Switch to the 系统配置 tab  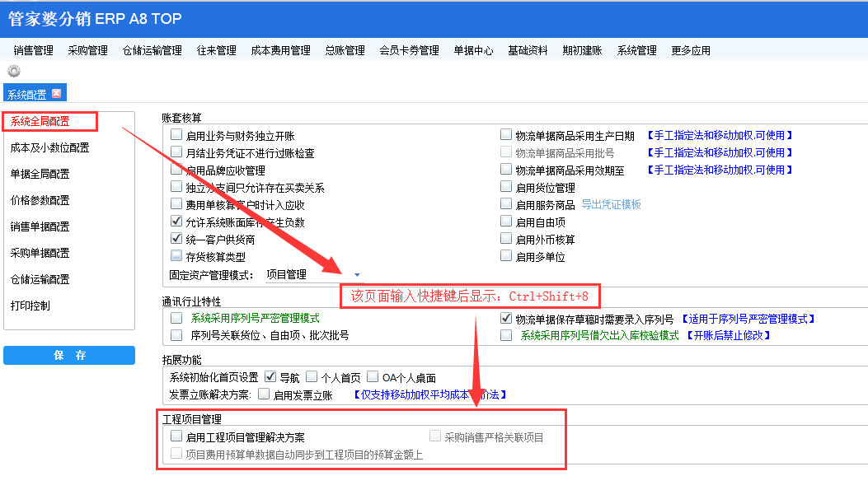point(26,94)
